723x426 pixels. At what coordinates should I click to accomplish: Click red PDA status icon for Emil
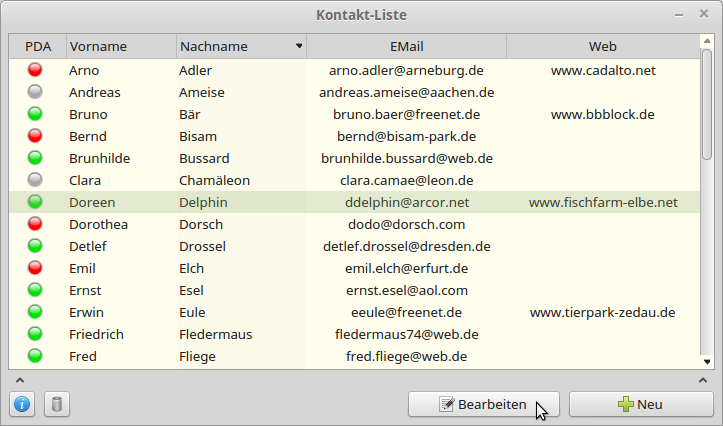point(36,268)
